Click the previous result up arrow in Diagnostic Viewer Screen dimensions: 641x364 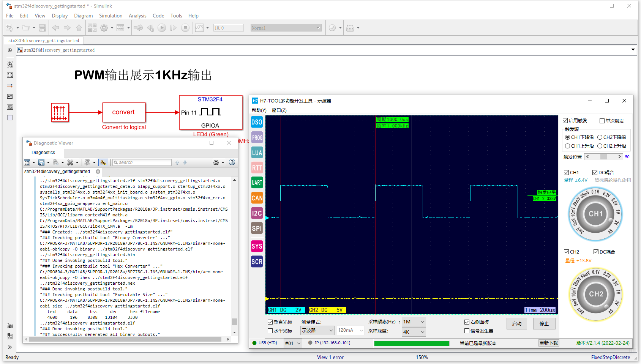pos(177,162)
